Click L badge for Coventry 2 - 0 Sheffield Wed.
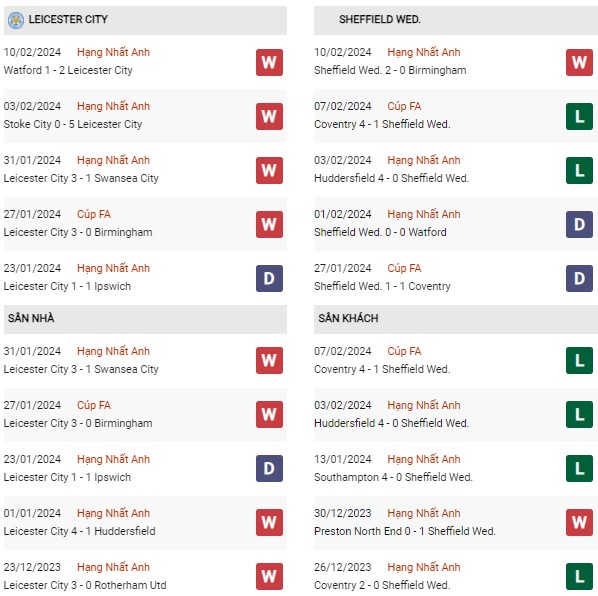 point(579,577)
